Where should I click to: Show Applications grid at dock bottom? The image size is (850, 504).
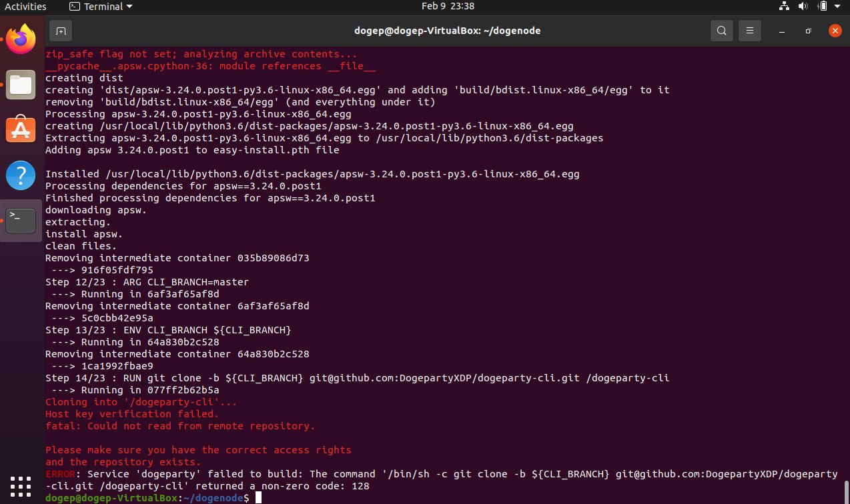click(21, 486)
